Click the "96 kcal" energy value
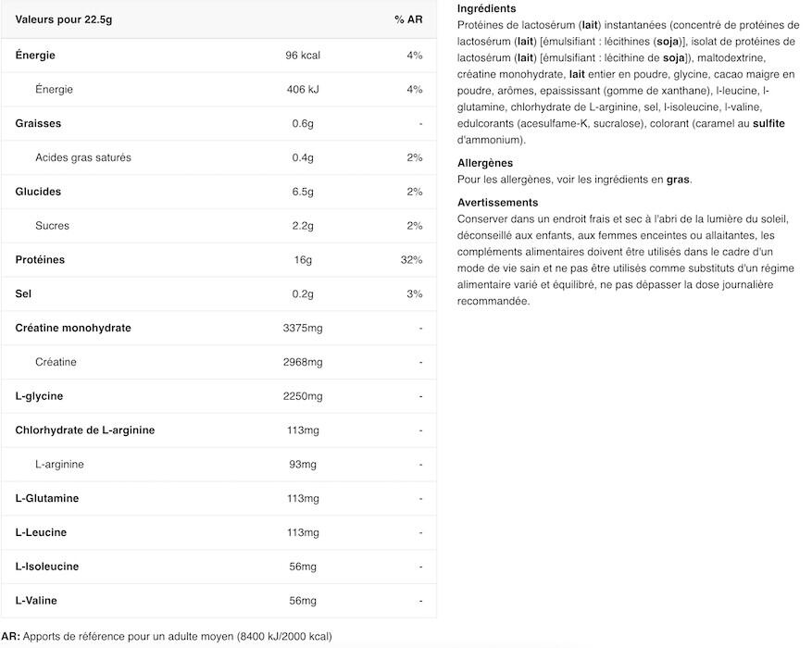This screenshot has width=812, height=648. (x=303, y=56)
